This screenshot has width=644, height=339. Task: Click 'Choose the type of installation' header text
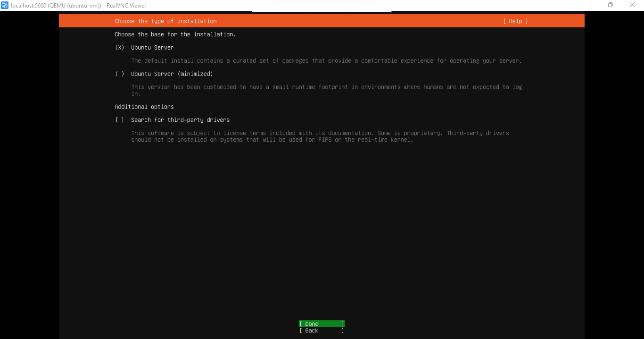pyautogui.click(x=165, y=21)
